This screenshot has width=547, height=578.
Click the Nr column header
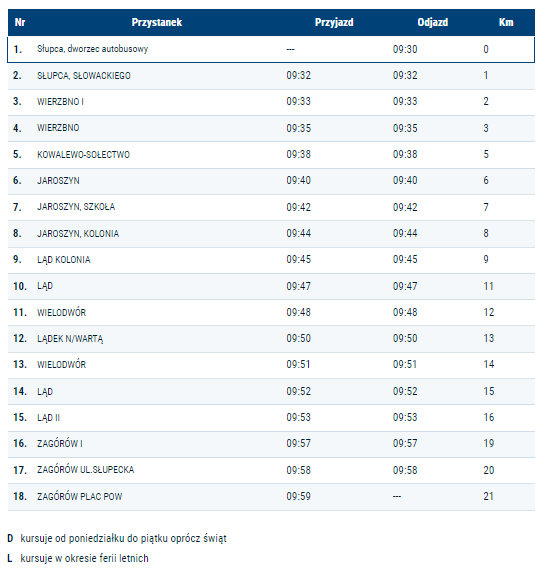[20, 22]
